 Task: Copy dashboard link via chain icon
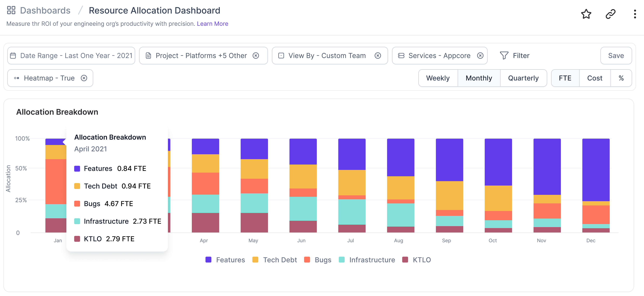(x=610, y=14)
